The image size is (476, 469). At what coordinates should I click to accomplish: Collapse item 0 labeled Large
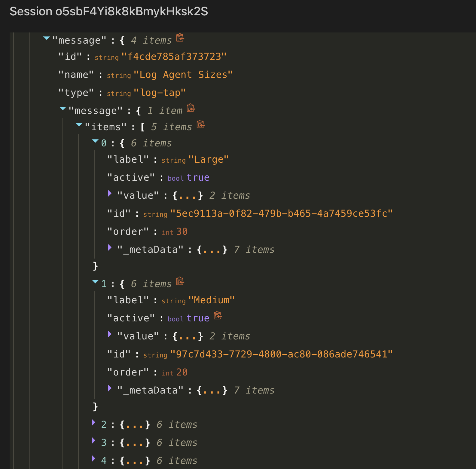[x=95, y=141]
